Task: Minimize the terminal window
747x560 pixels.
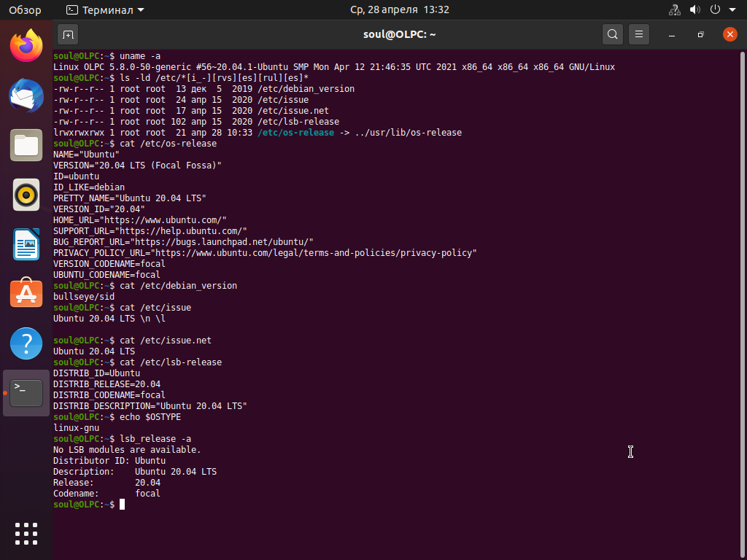Action: pyautogui.click(x=672, y=34)
